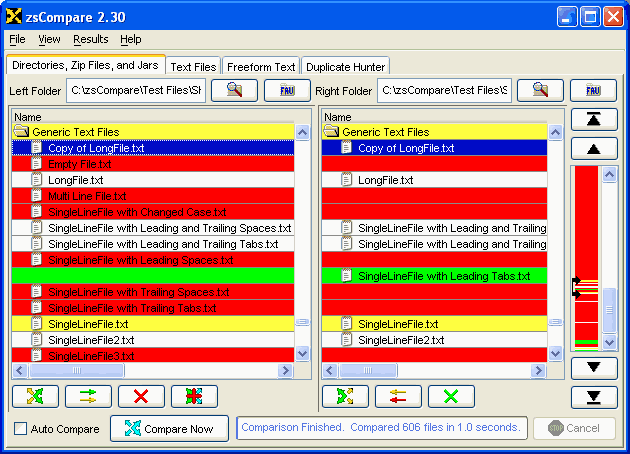The width and height of the screenshot is (630, 454).
Task: Switch to the Text Files tab
Action: pyautogui.click(x=193, y=66)
